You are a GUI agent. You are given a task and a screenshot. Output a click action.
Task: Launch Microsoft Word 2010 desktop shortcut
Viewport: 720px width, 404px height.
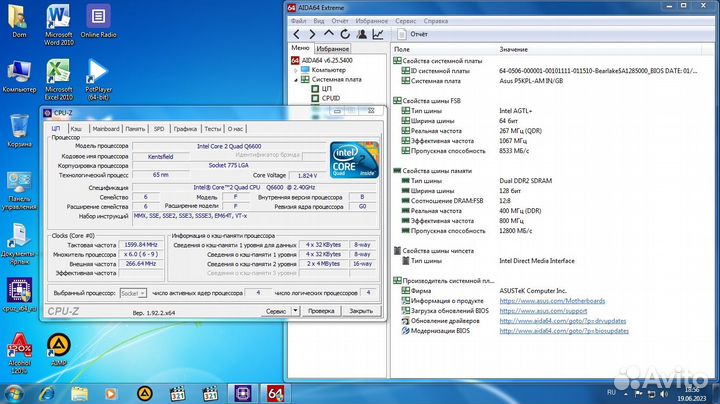(x=59, y=25)
